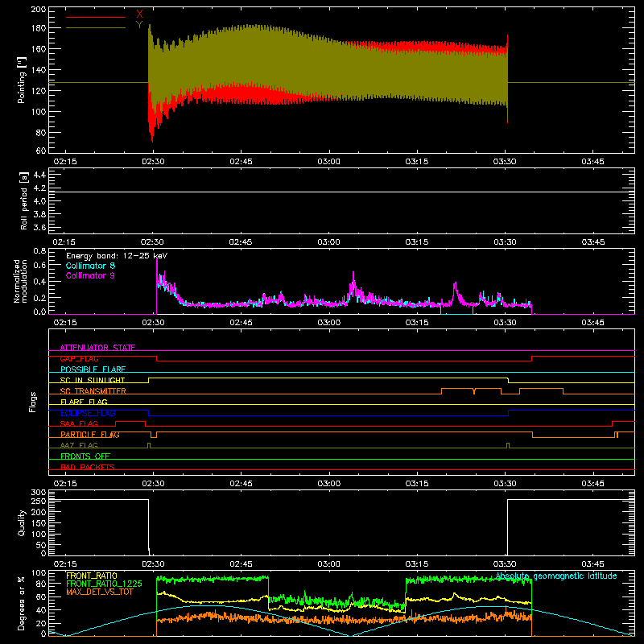Image resolution: width=644 pixels, height=644 pixels.
Task: Select the FLARE_FLAG label
Action: (x=84, y=402)
